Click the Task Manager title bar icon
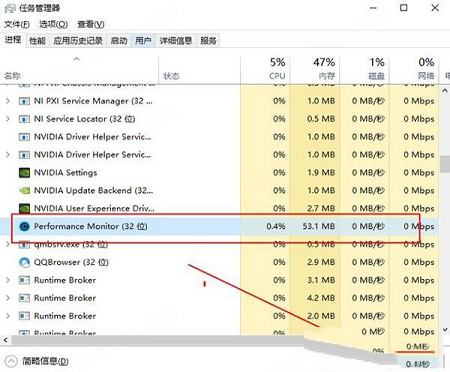The height and width of the screenshot is (372, 450). [x=10, y=8]
